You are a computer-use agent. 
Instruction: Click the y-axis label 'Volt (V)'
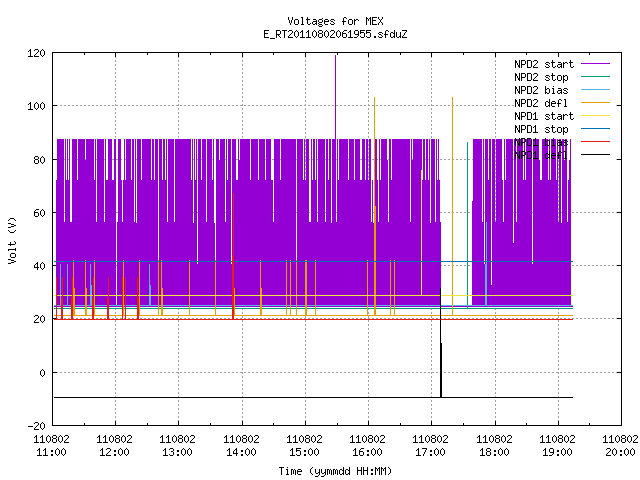coord(13,240)
